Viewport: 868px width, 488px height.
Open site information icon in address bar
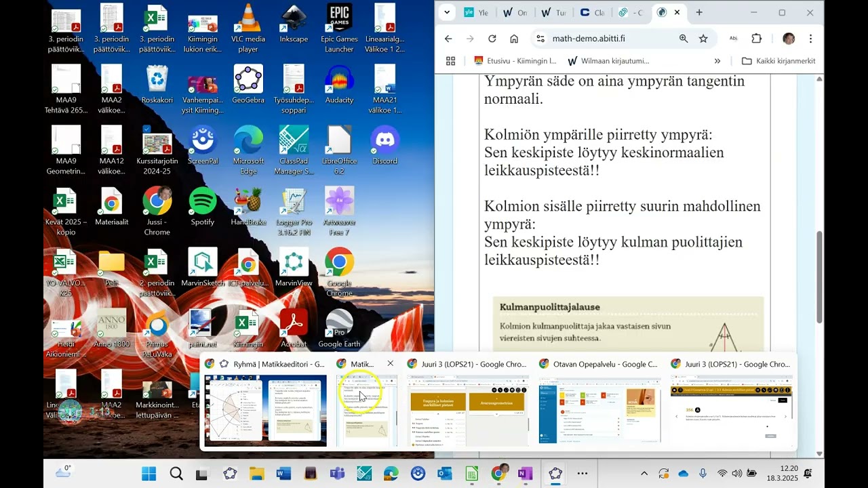point(540,39)
